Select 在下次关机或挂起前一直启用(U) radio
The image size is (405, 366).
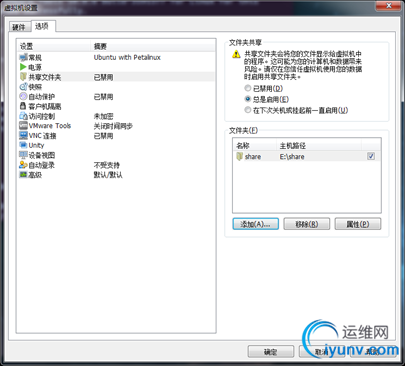[248, 110]
